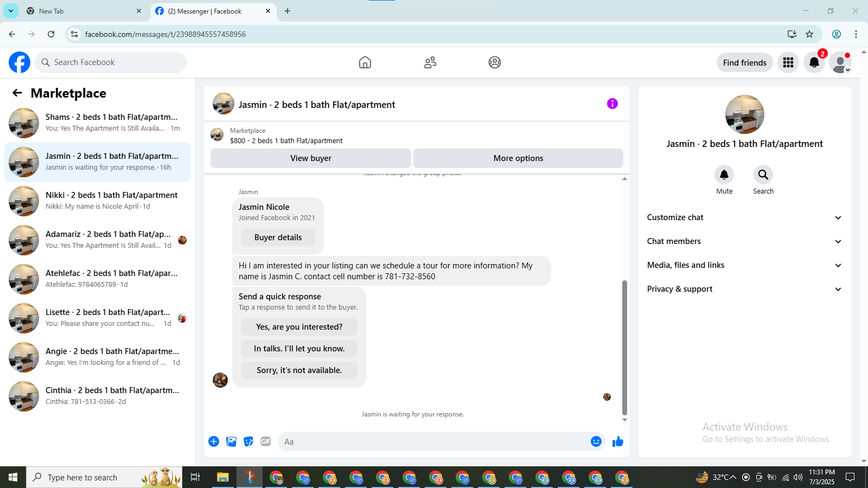The width and height of the screenshot is (868, 488).
Task: Open the Friends icon in top navigation
Action: (x=430, y=62)
